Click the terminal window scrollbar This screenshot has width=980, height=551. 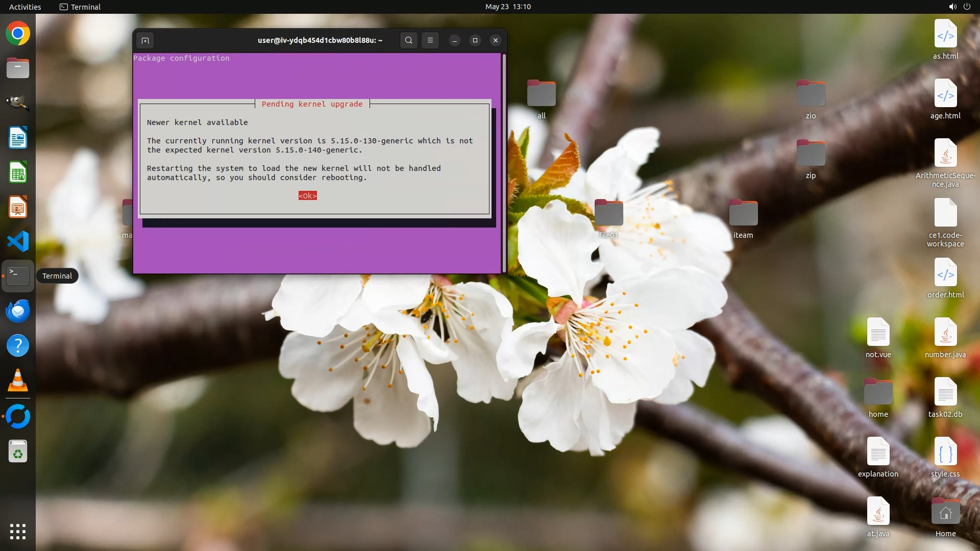point(504,163)
